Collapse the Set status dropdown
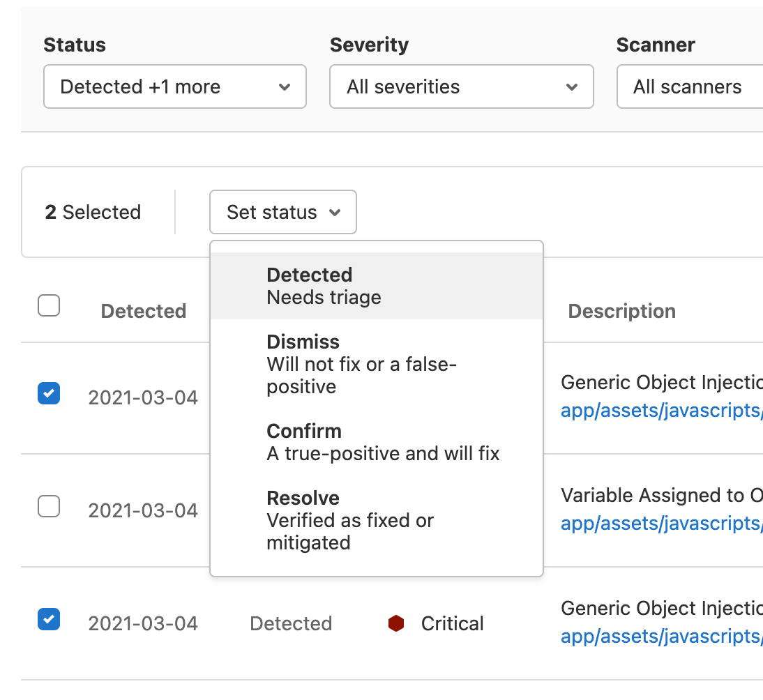 pos(282,212)
